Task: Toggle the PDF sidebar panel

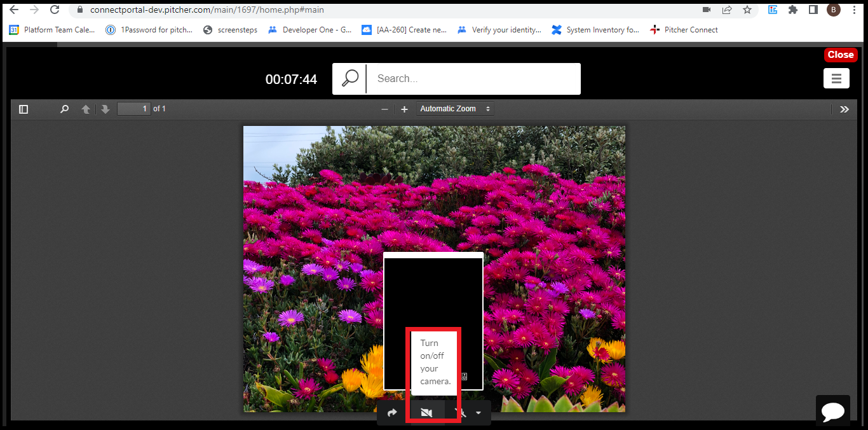Action: click(x=24, y=109)
